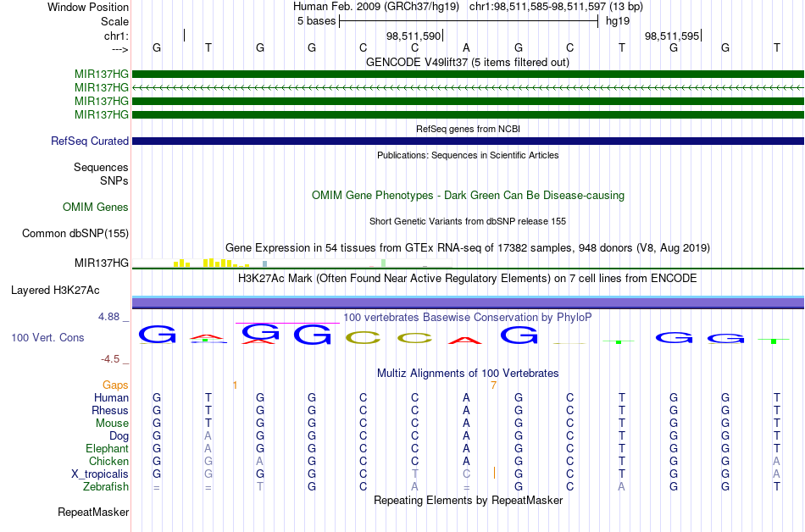This screenshot has height=532, width=805.
Task: Open the GTEx Gene Expression in 54 tissues title
Action: click(x=468, y=248)
